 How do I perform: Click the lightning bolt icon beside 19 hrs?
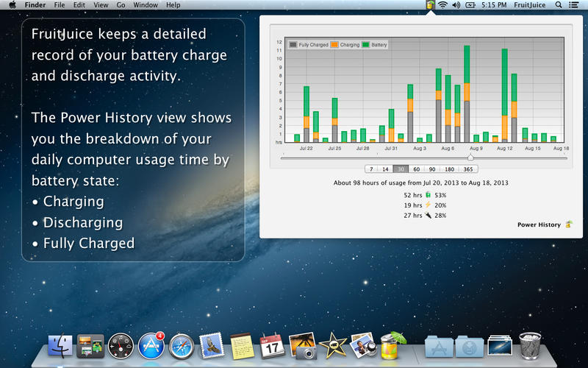[429, 205]
